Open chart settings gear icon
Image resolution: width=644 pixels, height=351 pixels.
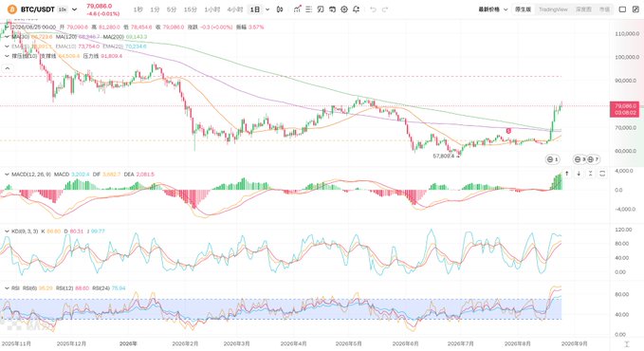click(x=344, y=9)
